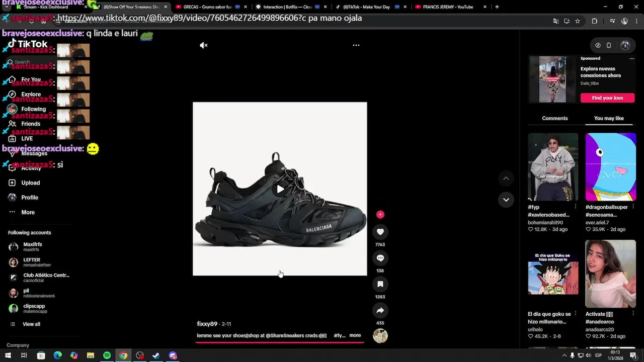Open Steam from the taskbar
This screenshot has width=644, height=362.
pyautogui.click(x=156, y=355)
